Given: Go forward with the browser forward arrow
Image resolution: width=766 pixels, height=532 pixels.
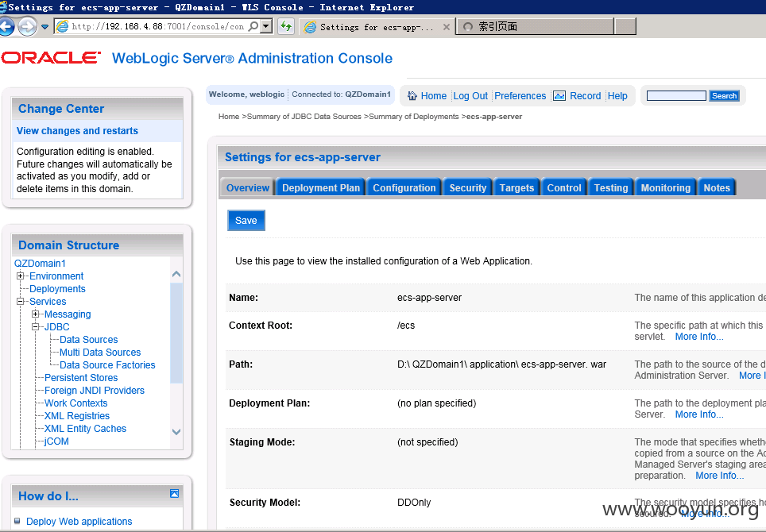Looking at the screenshot, I should (x=27, y=26).
